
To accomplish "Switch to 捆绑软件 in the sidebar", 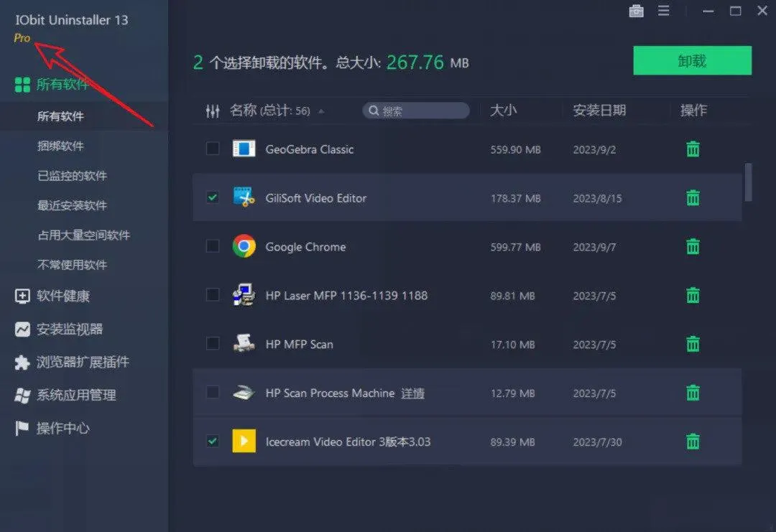I will click(61, 145).
